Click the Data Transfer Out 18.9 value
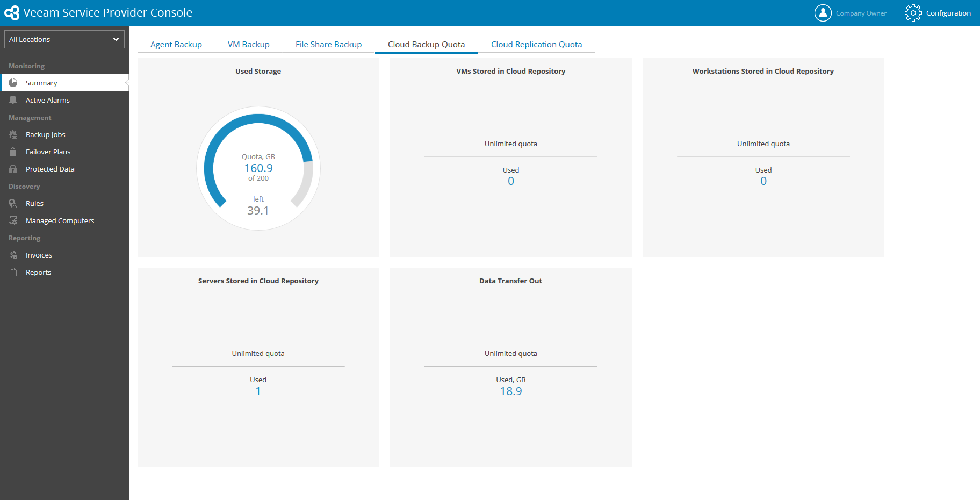 click(x=511, y=391)
